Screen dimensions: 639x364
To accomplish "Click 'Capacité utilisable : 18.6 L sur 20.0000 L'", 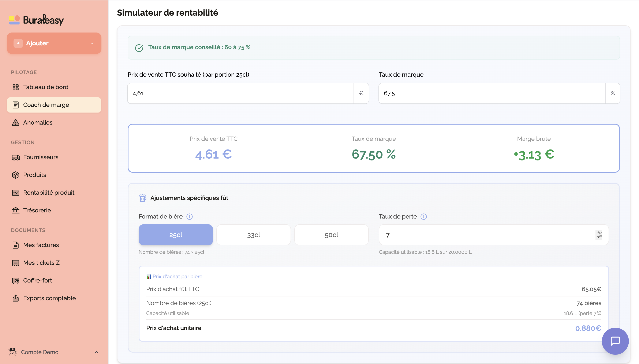I will pyautogui.click(x=425, y=252).
